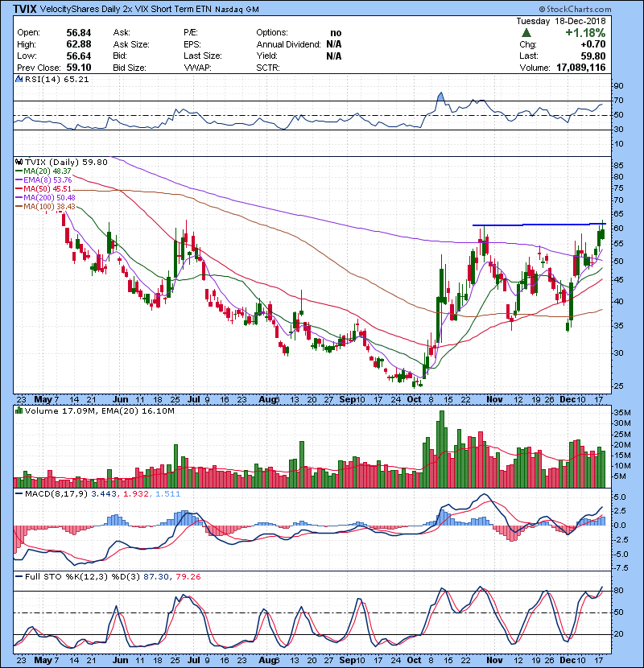Screen dimensions: 644x668
Task: Click the Volume 17.09M, EMA(20) 16.10M label
Action: click(100, 411)
